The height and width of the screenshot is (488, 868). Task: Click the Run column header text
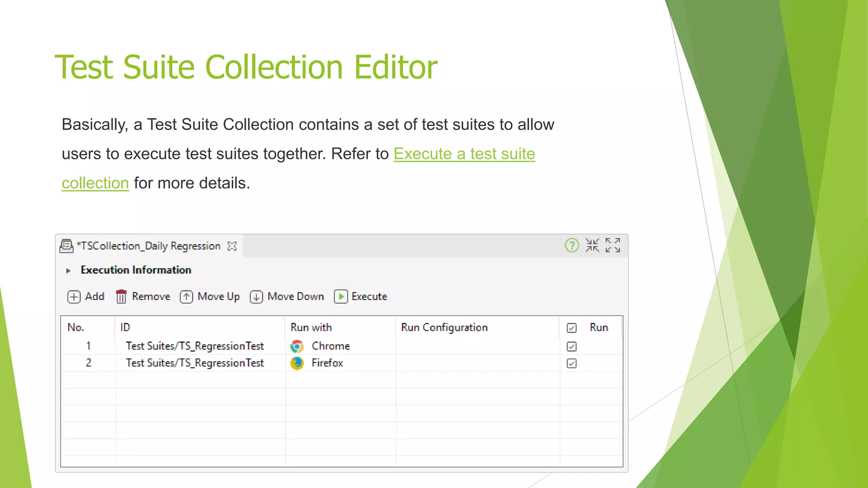click(x=599, y=327)
